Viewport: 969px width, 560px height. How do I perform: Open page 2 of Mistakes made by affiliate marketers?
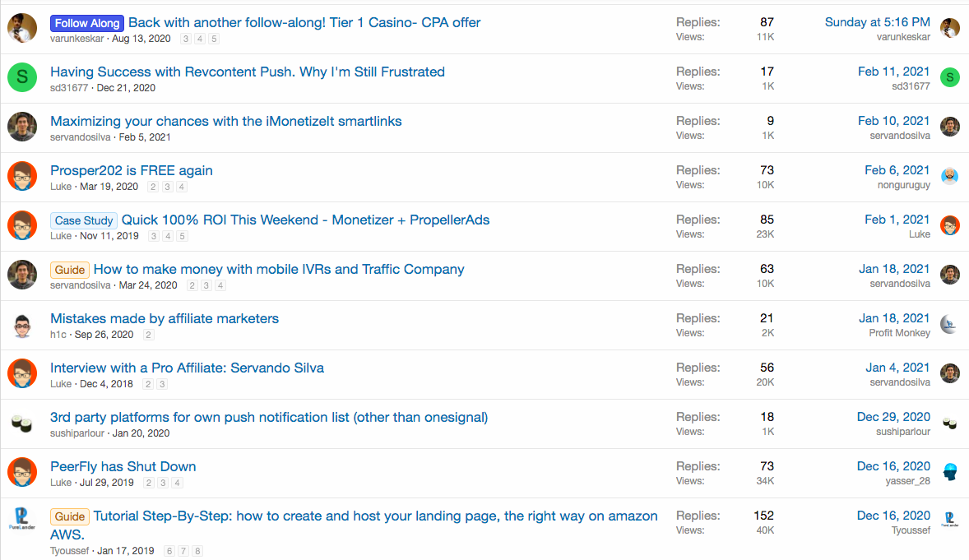click(149, 335)
